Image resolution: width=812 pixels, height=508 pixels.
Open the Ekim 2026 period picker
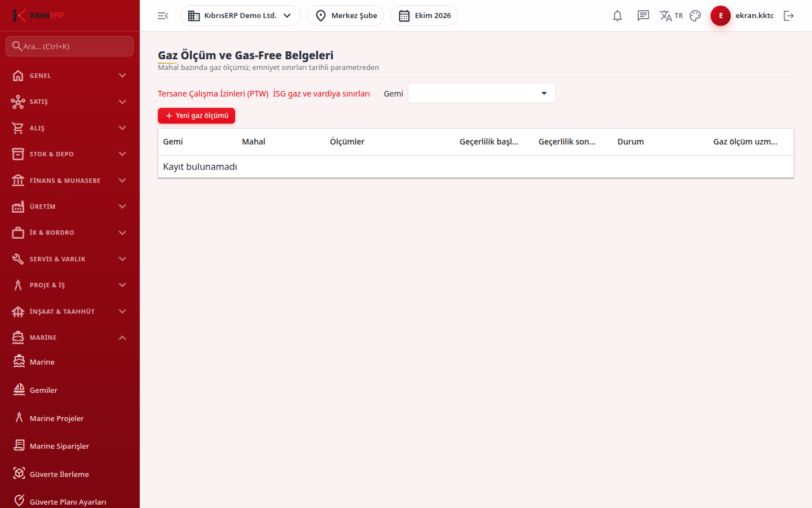coord(424,16)
